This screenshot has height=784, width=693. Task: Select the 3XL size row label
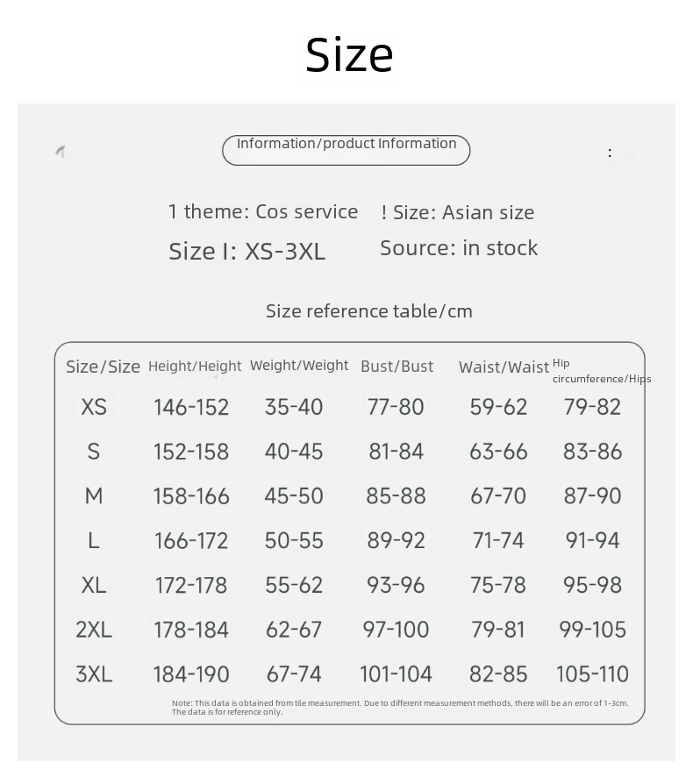(x=94, y=674)
